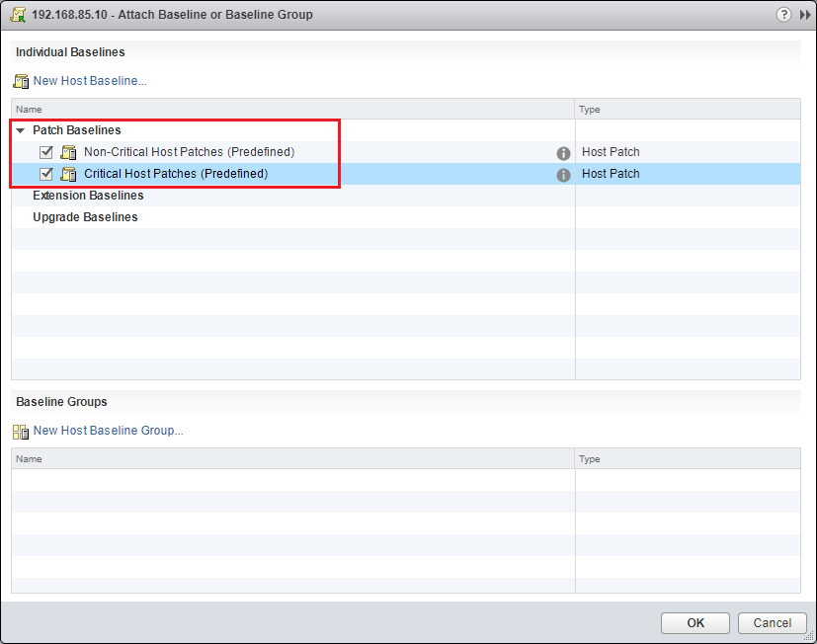Sort Baseline Groups by Name column header
The width and height of the screenshot is (817, 644).
click(x=293, y=458)
